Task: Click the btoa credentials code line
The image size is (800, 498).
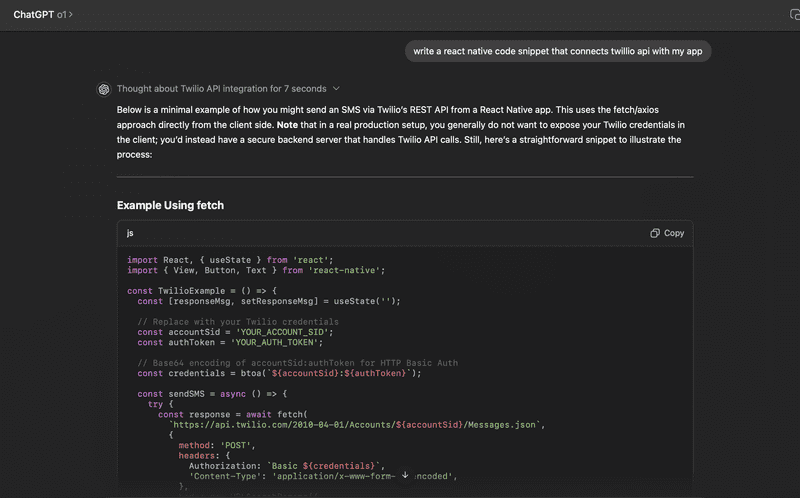Action: tap(280, 373)
